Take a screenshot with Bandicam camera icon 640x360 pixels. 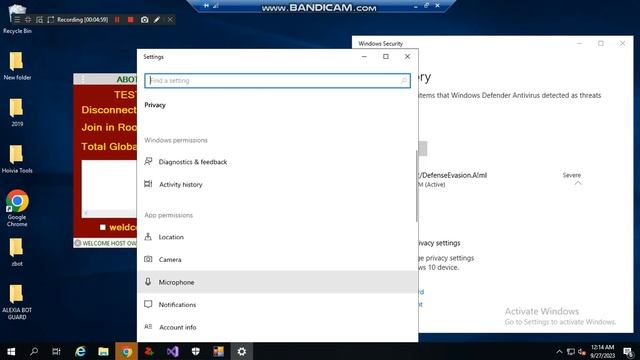(x=144, y=20)
